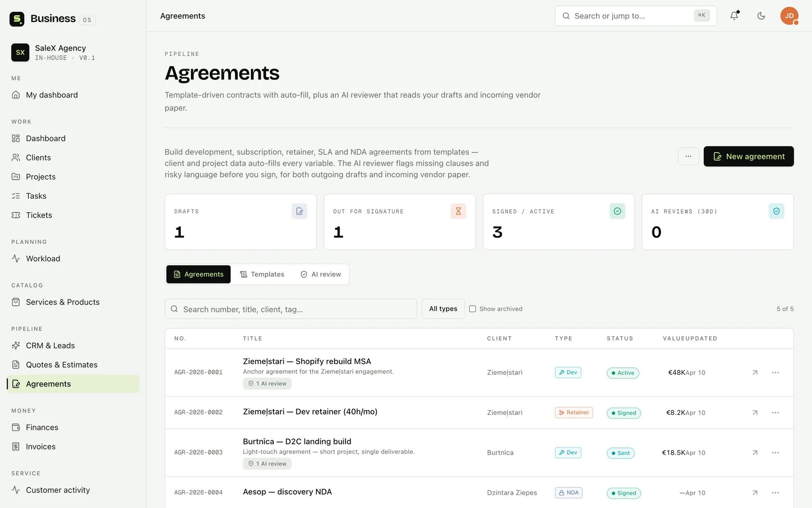Open external arrow for AGR-2026-0002
The width and height of the screenshot is (812, 508).
tap(755, 413)
